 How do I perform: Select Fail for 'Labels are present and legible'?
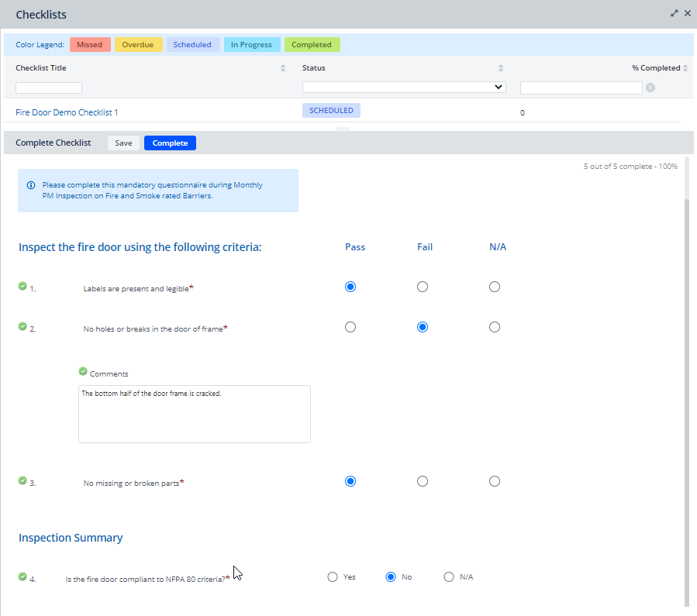coord(422,286)
